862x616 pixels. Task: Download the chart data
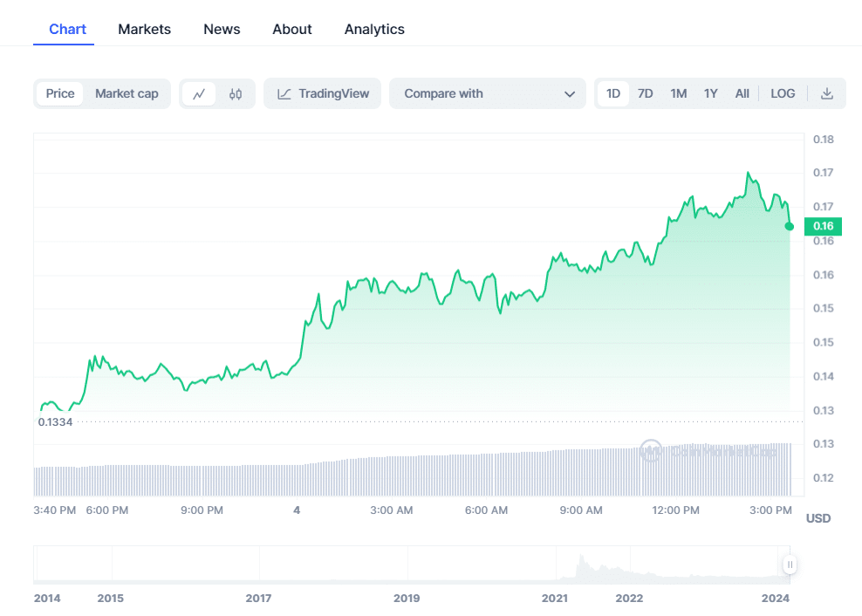[826, 93]
